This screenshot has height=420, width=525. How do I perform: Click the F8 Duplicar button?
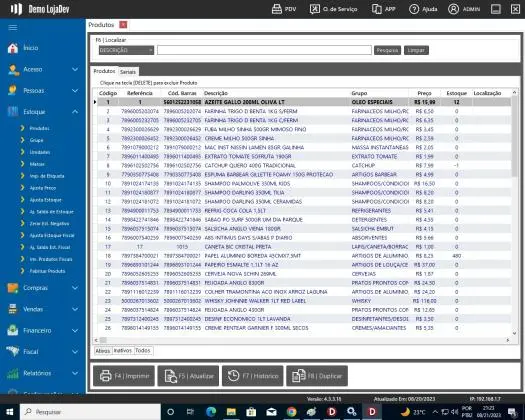click(317, 376)
